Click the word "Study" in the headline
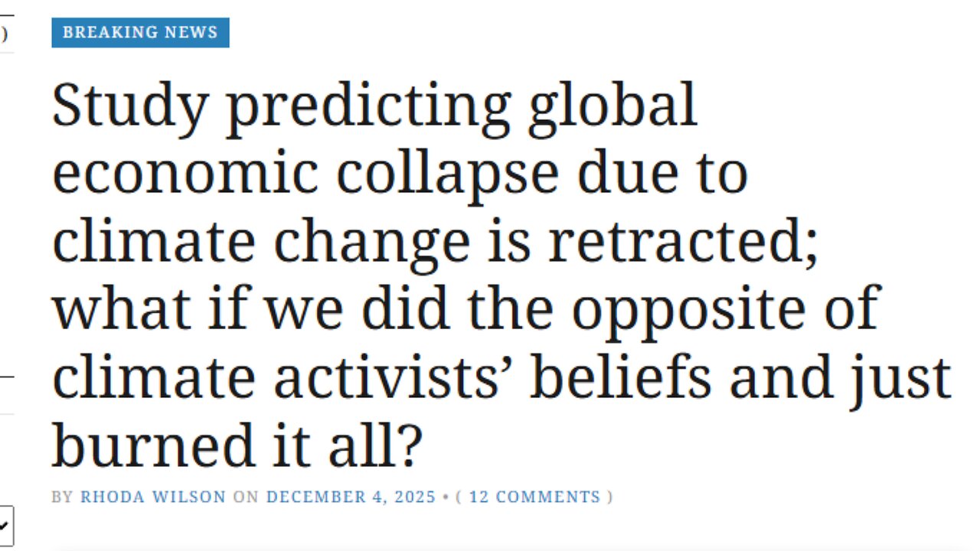 pyautogui.click(x=129, y=105)
